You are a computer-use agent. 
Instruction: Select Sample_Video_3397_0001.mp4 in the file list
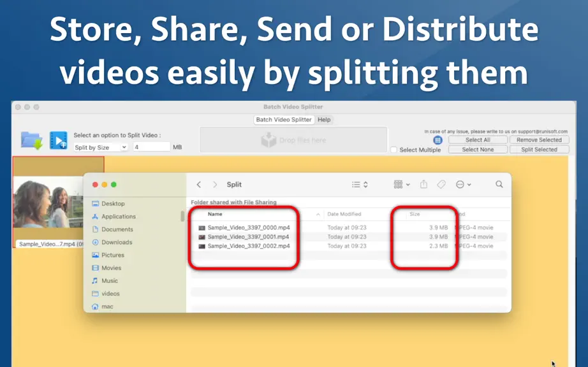tap(249, 236)
